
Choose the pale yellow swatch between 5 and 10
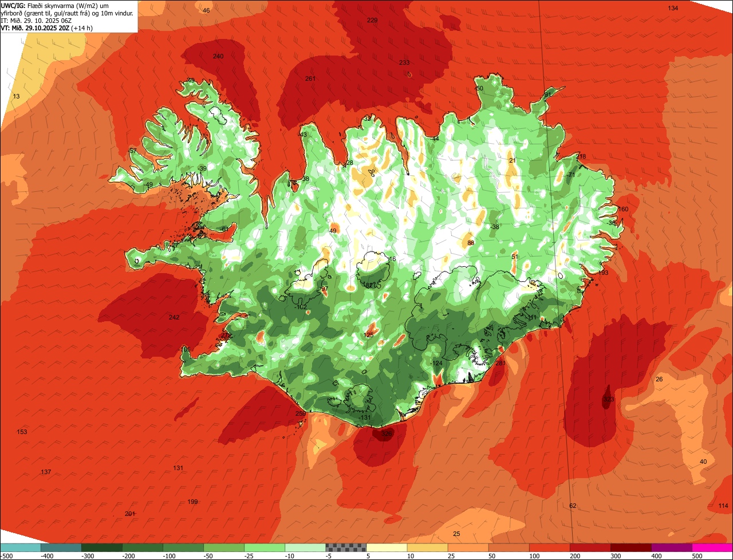pyautogui.click(x=387, y=547)
